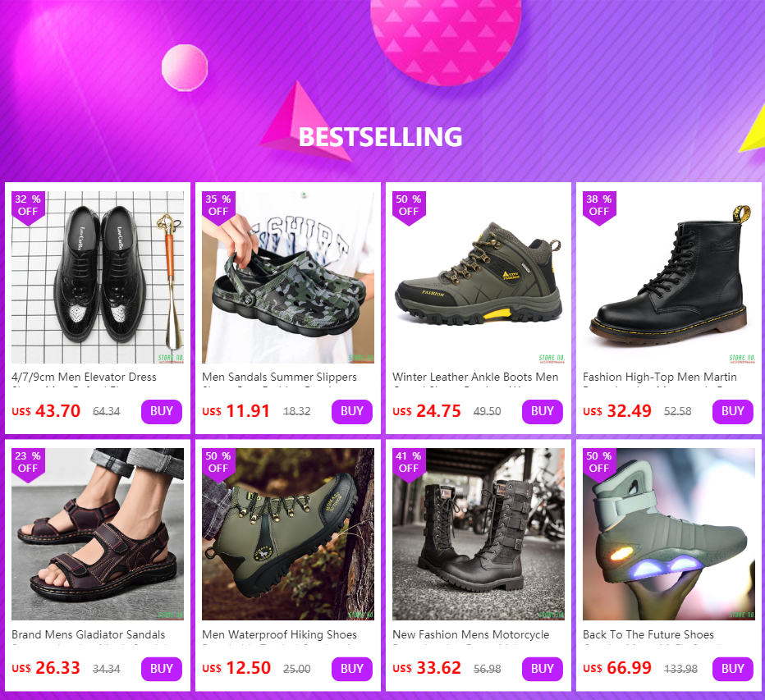Open the camouflage clog sandals photo
This screenshot has height=700, width=765.
pos(288,277)
